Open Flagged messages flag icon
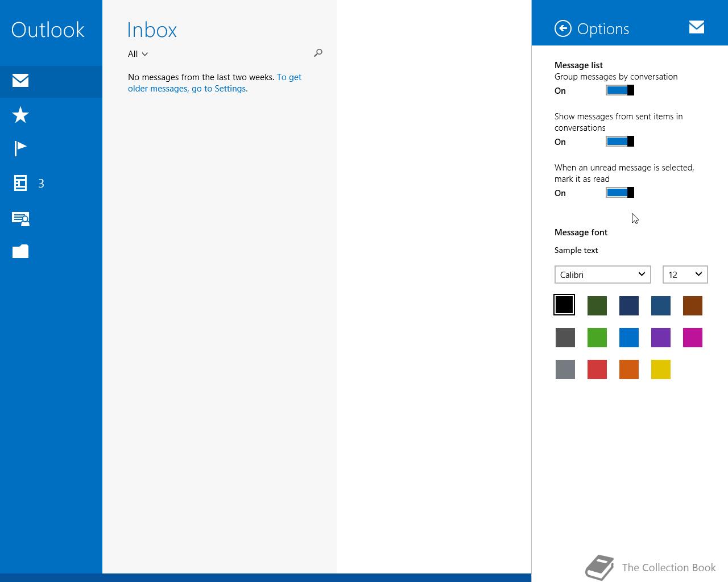 click(x=20, y=148)
